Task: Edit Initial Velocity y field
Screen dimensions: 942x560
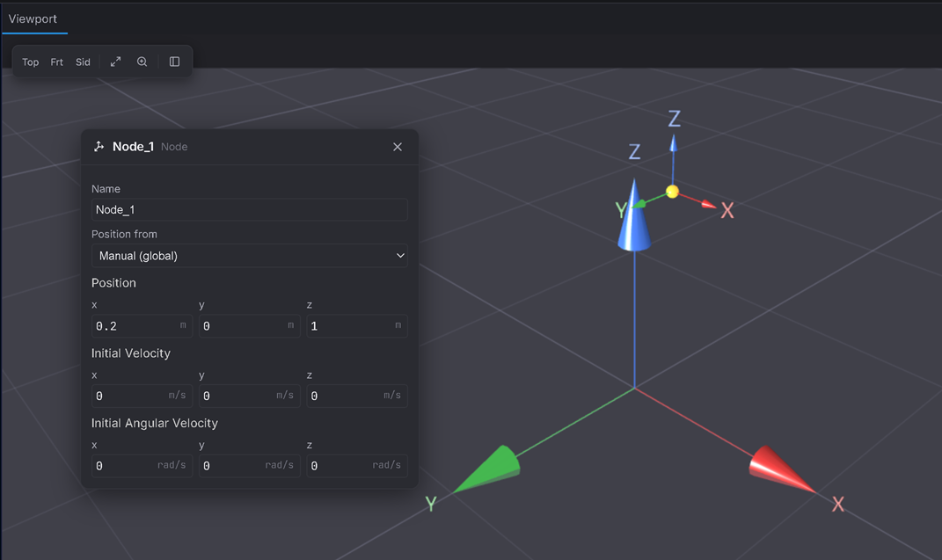Action: [249, 396]
